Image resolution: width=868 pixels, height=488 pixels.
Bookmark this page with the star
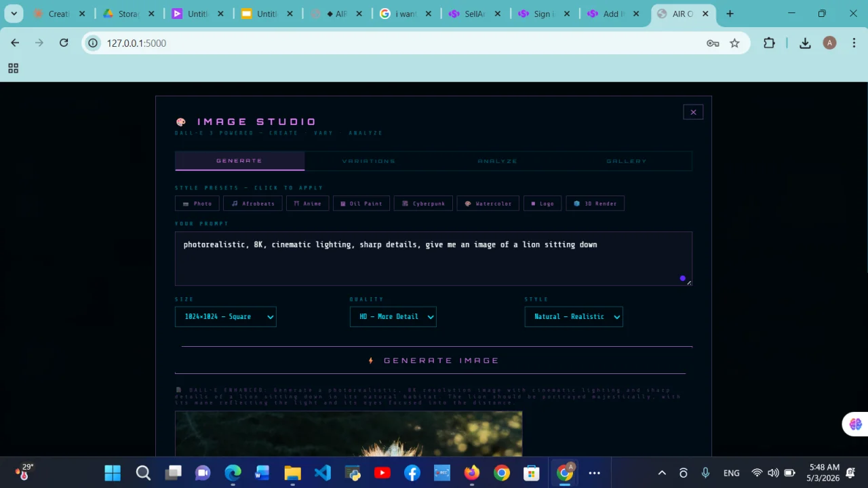coord(734,43)
